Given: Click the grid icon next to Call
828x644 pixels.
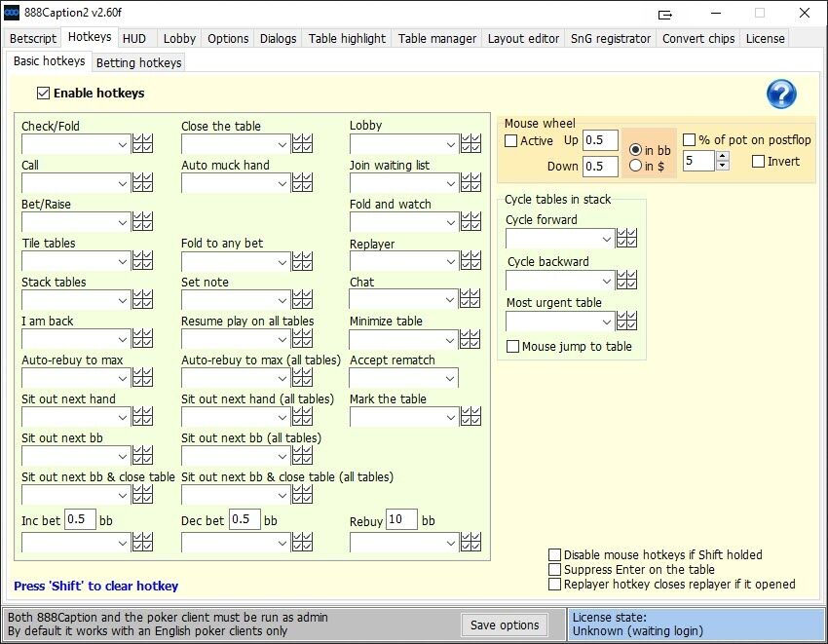Looking at the screenshot, I should 142,182.
